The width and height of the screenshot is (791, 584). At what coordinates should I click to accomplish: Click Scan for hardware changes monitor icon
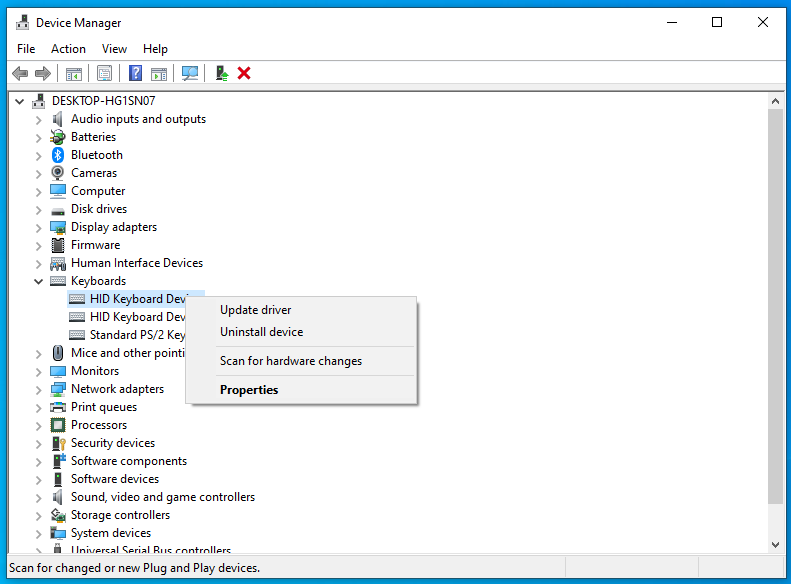pos(190,74)
